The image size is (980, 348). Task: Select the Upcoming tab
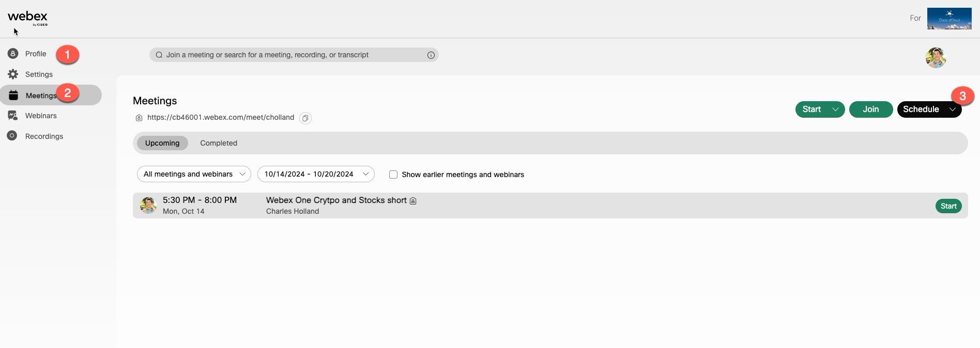coord(162,143)
